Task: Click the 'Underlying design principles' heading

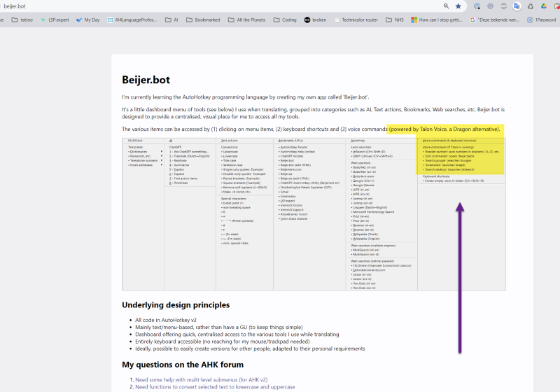Action: click(176, 305)
